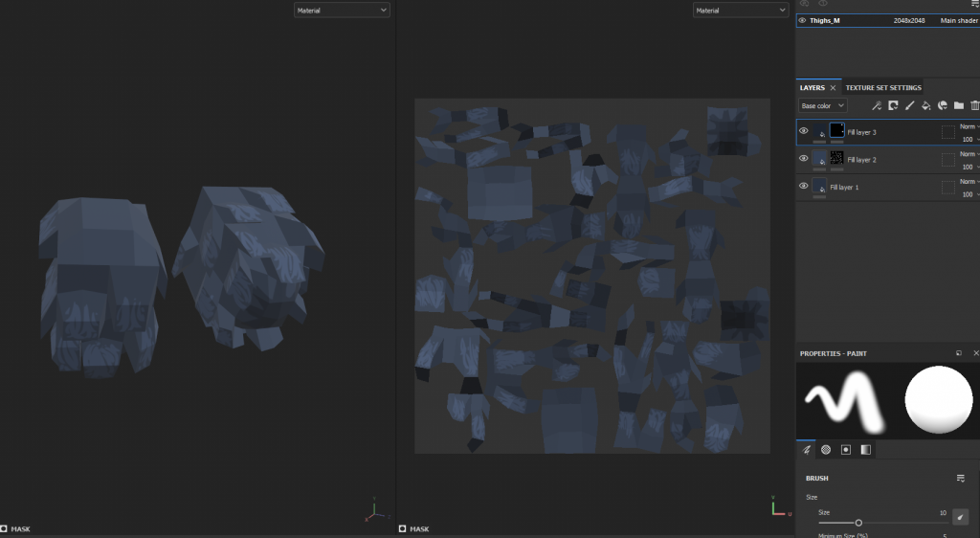Open blend mode Norm dropdown for Fill layer 3

969,127
